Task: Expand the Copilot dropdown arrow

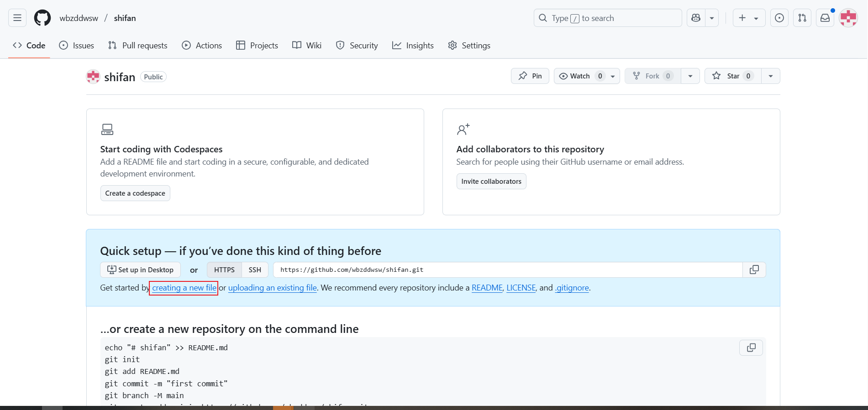Action: (x=712, y=18)
